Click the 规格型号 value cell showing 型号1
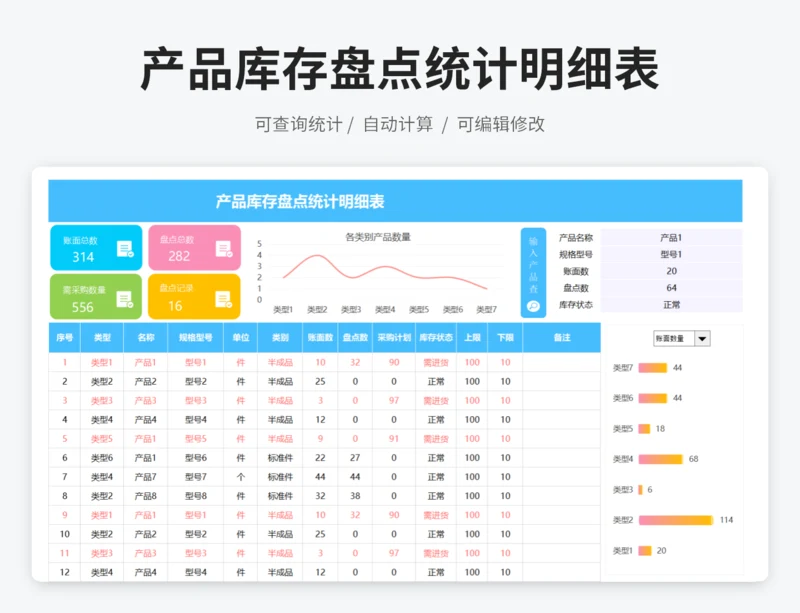 point(671,255)
